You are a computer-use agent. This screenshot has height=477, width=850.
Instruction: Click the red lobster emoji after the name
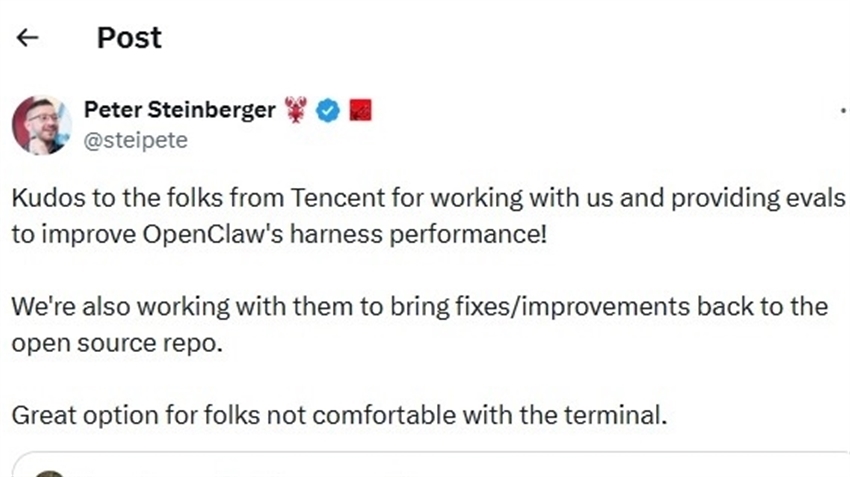(x=296, y=111)
